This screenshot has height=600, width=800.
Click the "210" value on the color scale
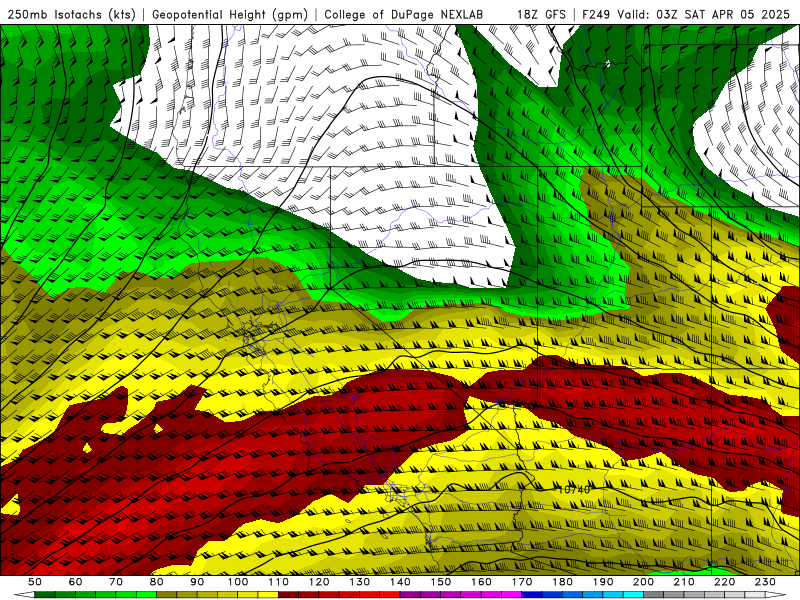click(x=684, y=582)
